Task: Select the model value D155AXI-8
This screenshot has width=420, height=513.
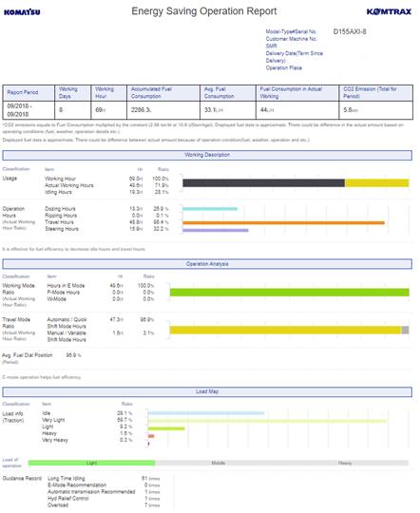Action: (x=350, y=31)
